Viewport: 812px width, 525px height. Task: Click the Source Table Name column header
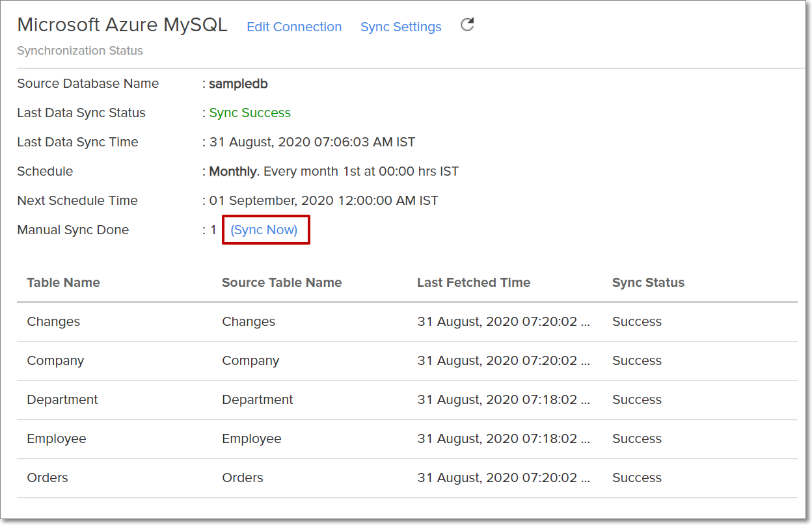point(281,282)
